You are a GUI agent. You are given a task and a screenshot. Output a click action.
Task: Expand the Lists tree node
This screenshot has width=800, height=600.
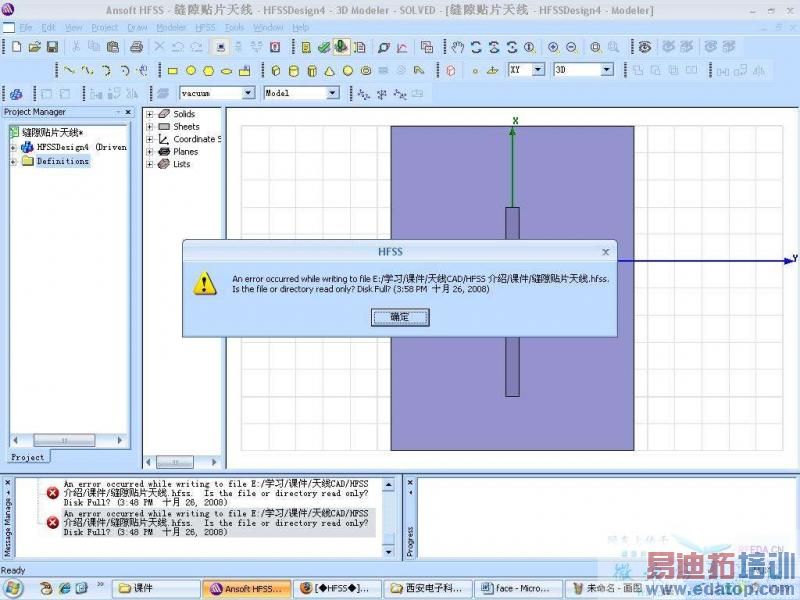149,164
